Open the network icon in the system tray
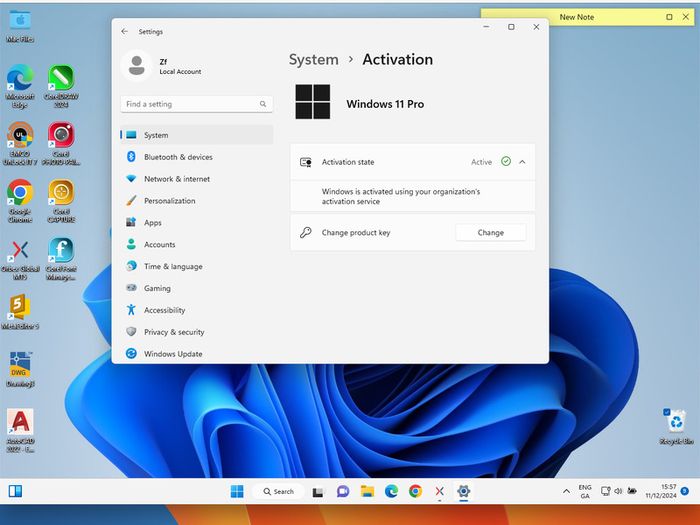 pos(605,491)
